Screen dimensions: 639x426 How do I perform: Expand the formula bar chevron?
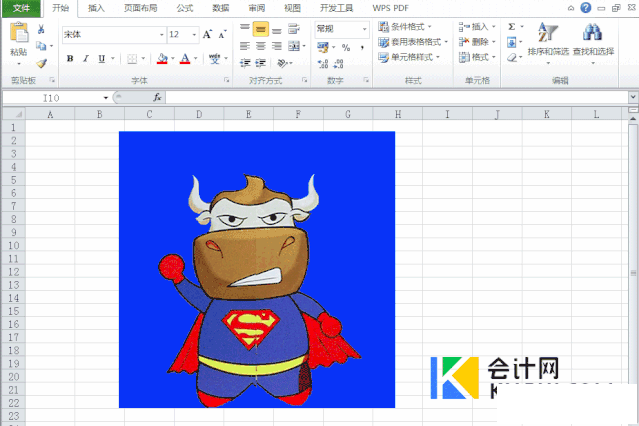[x=633, y=98]
